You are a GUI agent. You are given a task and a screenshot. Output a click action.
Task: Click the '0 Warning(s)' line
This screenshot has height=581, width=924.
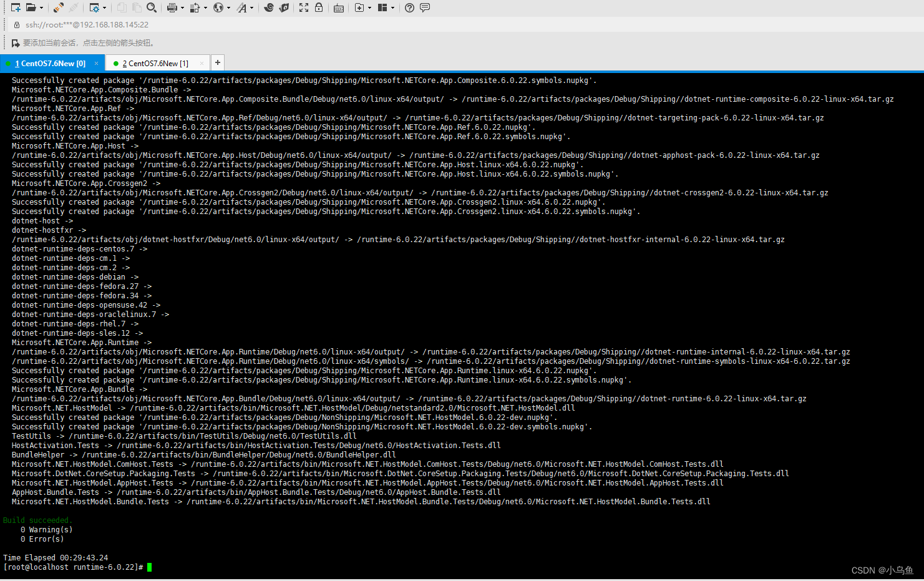pyautogui.click(x=47, y=530)
